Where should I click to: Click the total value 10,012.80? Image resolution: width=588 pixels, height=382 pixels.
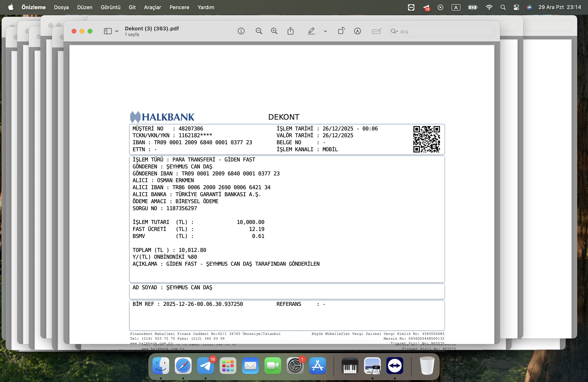click(192, 250)
